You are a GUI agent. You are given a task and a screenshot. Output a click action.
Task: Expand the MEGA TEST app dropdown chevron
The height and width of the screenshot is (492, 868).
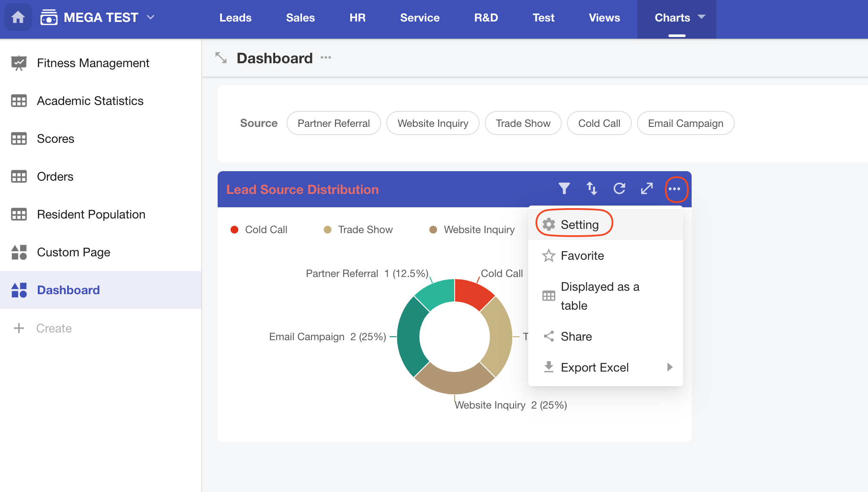click(x=151, y=17)
